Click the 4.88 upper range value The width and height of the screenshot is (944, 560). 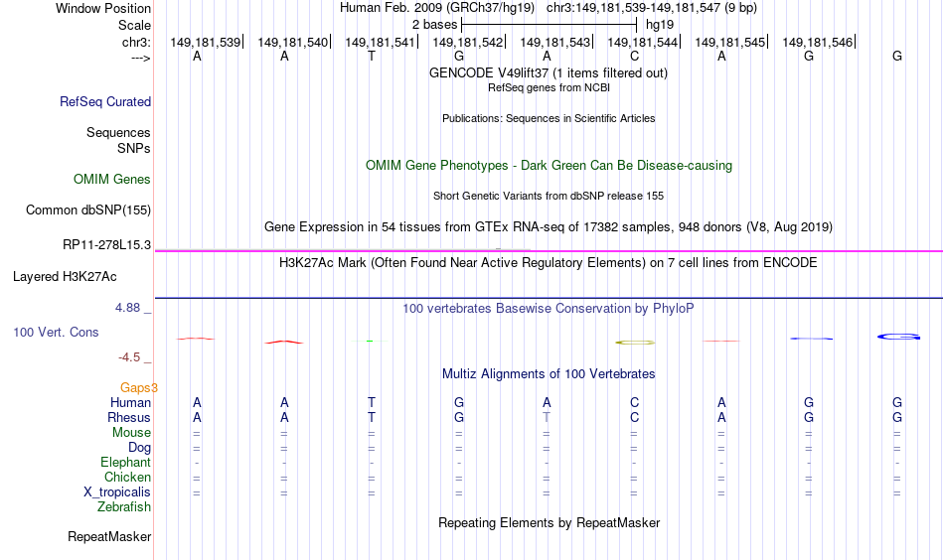127,308
